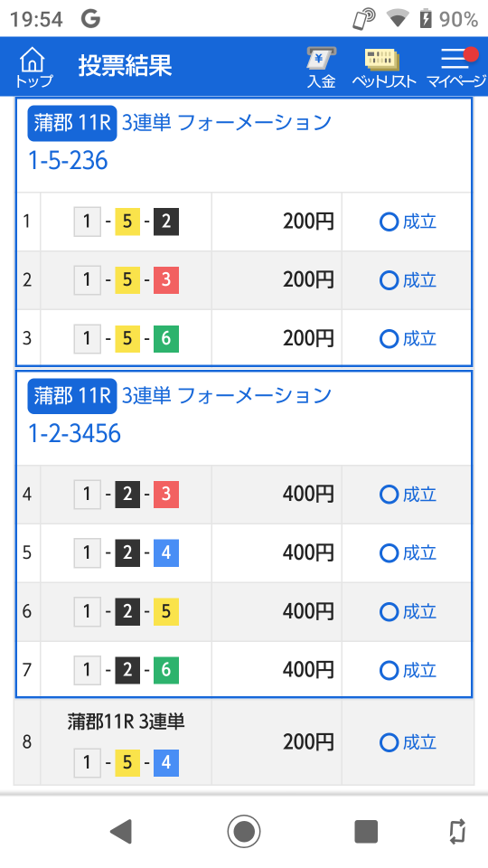Tap the Android back navigation button

[x=120, y=832]
